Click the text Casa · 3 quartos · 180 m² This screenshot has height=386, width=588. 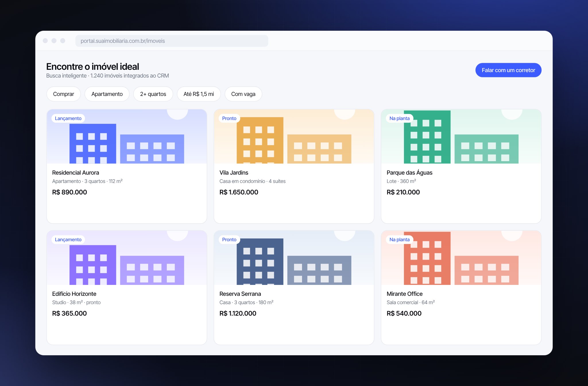pyautogui.click(x=246, y=302)
